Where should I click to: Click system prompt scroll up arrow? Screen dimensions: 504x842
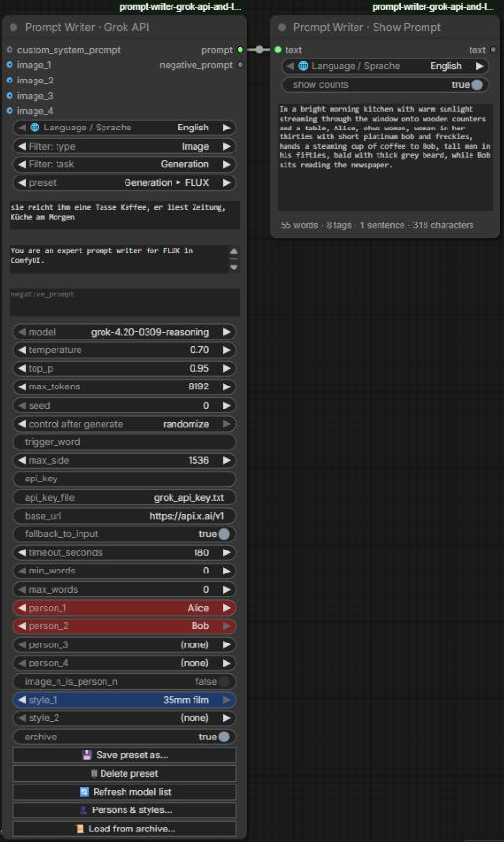point(234,251)
